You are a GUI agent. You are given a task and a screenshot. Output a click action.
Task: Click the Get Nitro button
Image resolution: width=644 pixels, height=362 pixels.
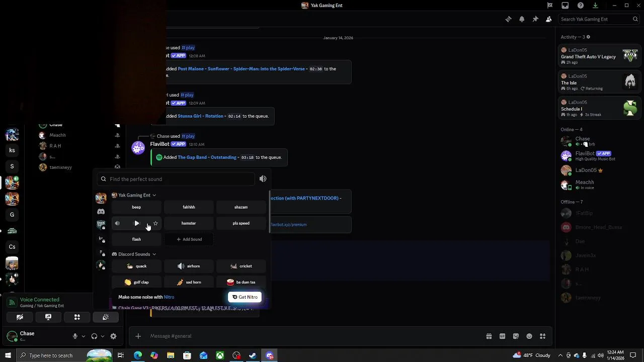tap(245, 297)
